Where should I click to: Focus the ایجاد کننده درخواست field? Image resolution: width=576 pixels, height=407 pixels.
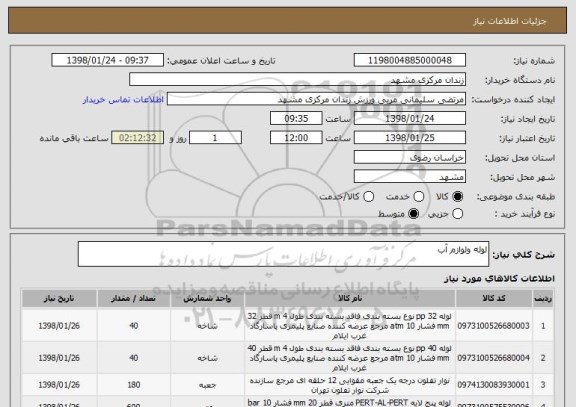[316, 99]
